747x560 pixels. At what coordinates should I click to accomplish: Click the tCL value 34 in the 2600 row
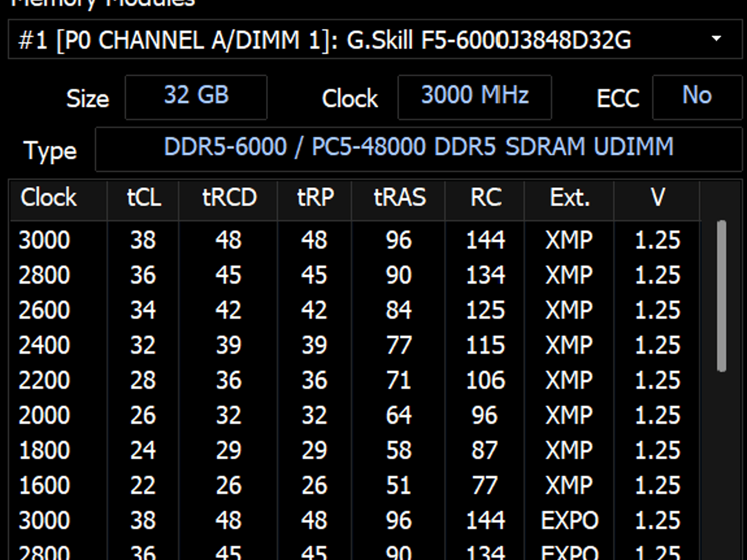pos(143,310)
